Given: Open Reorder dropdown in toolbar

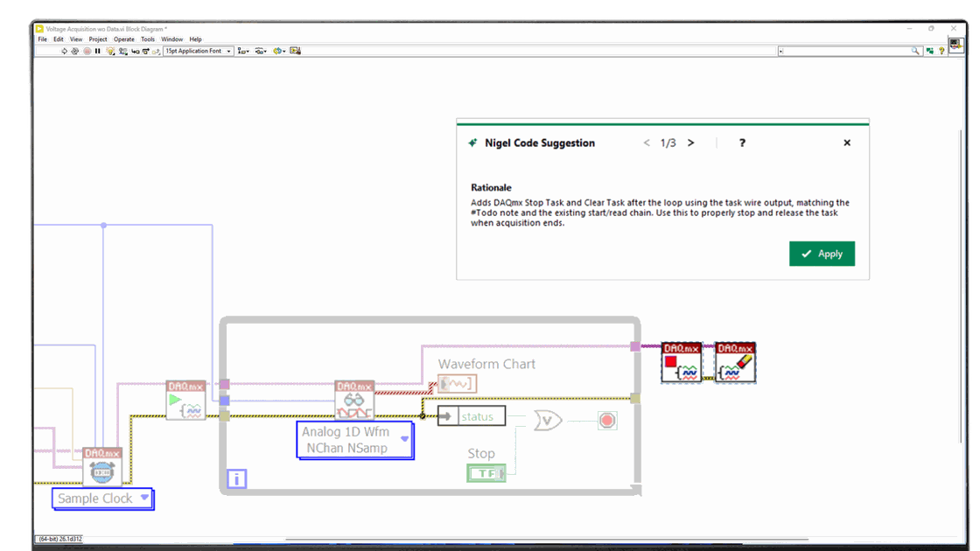Looking at the screenshot, I should click(279, 52).
